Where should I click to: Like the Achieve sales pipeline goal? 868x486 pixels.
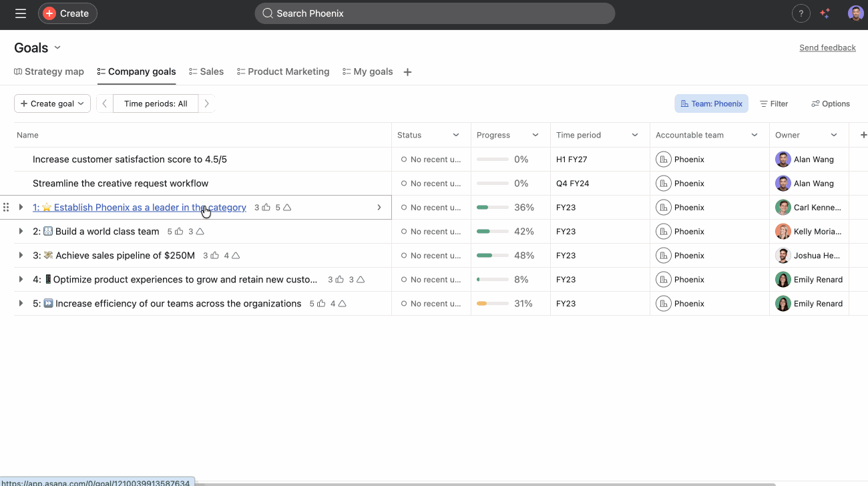[x=215, y=256]
